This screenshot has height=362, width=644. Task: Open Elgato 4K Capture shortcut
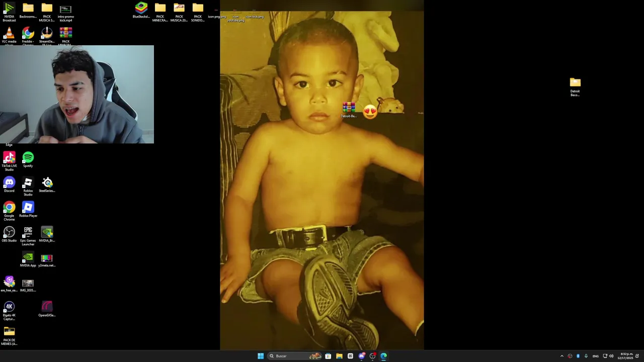[x=9, y=311]
